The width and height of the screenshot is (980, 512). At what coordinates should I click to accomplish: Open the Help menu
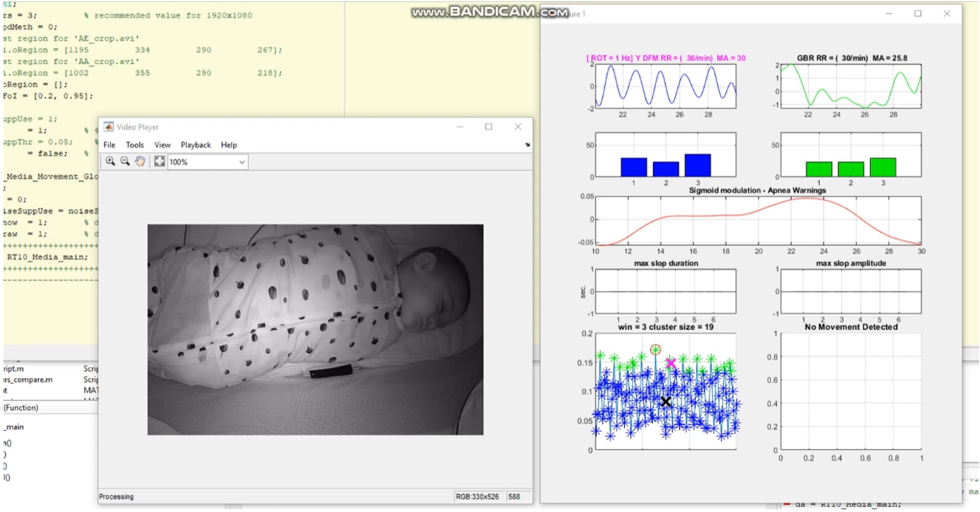click(x=229, y=145)
